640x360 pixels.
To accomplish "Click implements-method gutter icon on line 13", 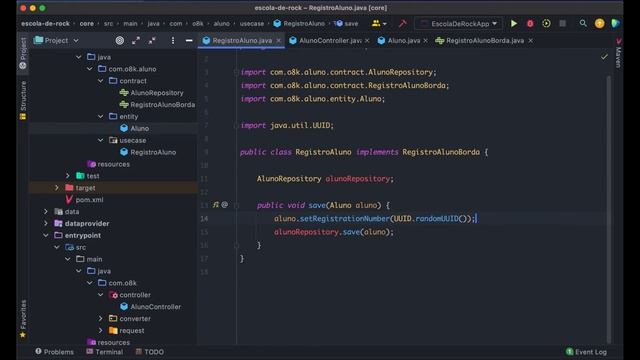I will tap(216, 205).
